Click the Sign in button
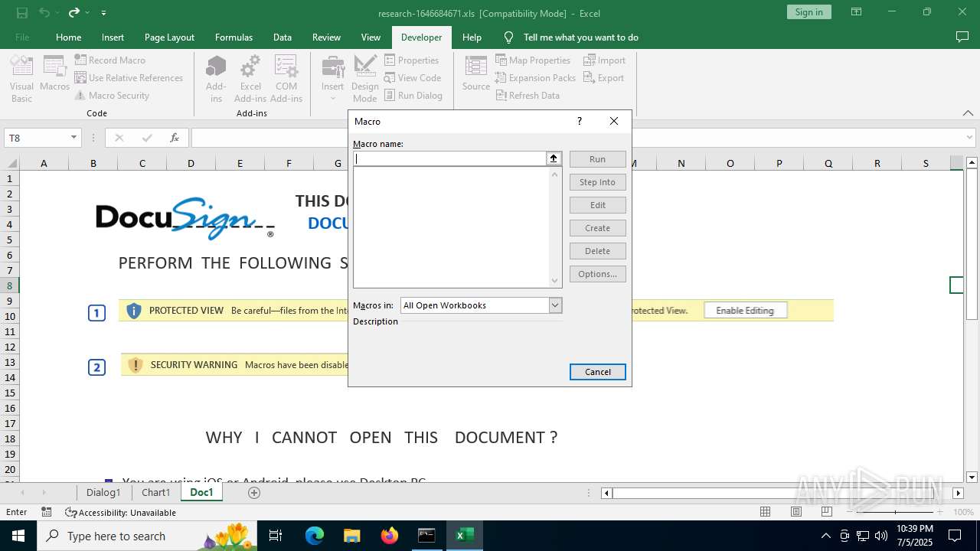980x551 pixels. tap(808, 12)
